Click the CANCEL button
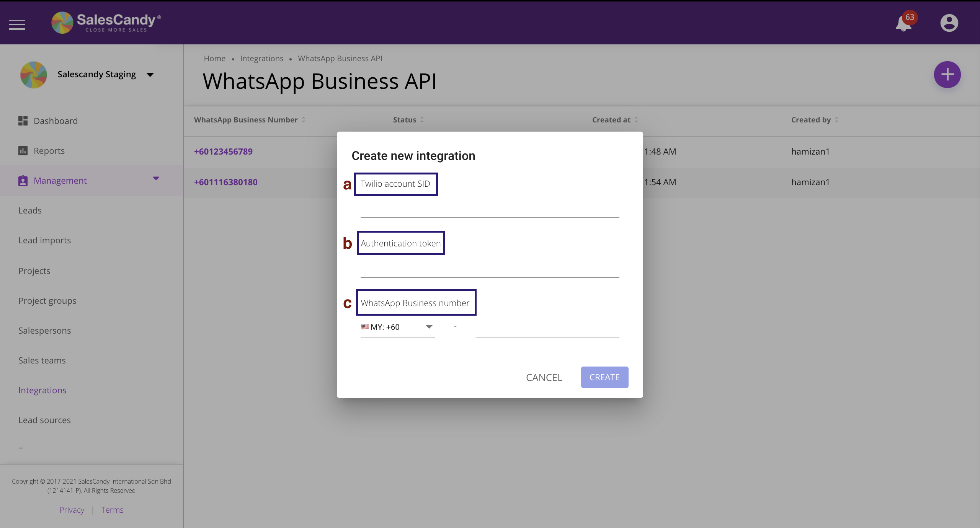Screen dimensions: 980x528 [544, 376]
